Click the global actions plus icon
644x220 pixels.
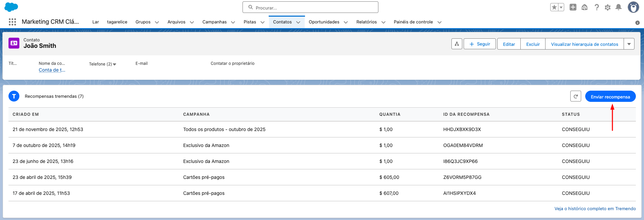coord(573,7)
